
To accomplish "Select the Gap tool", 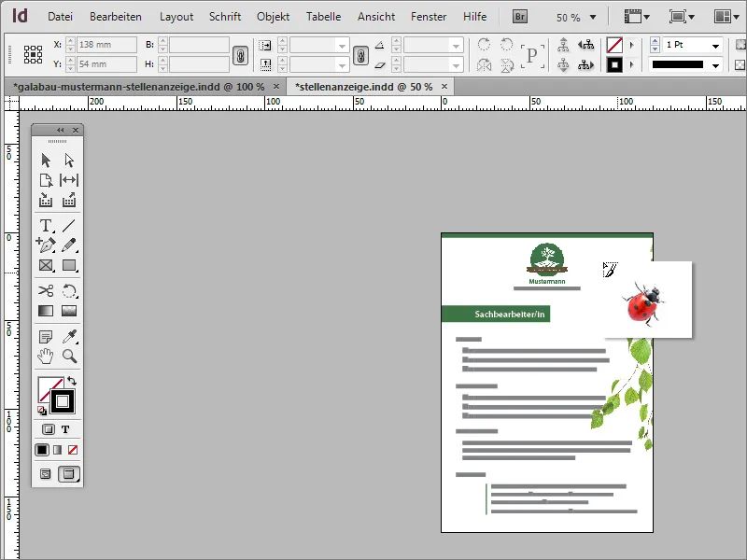I will pos(69,180).
